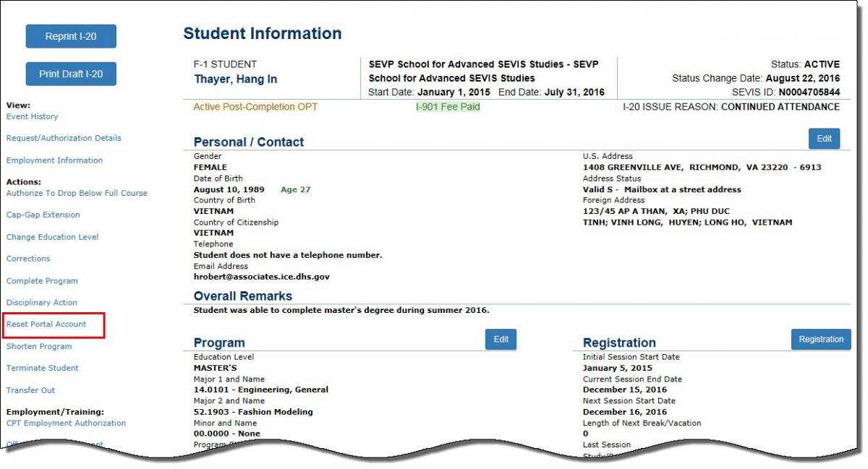Click the Reprint I-20 button
Screen dimensions: 868x469
click(71, 36)
